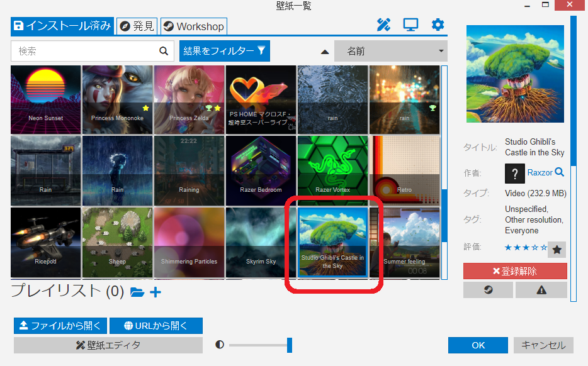The width and height of the screenshot is (588, 366).
Task: Select the PS HOME マクロスF wallpaper
Action: (261, 99)
